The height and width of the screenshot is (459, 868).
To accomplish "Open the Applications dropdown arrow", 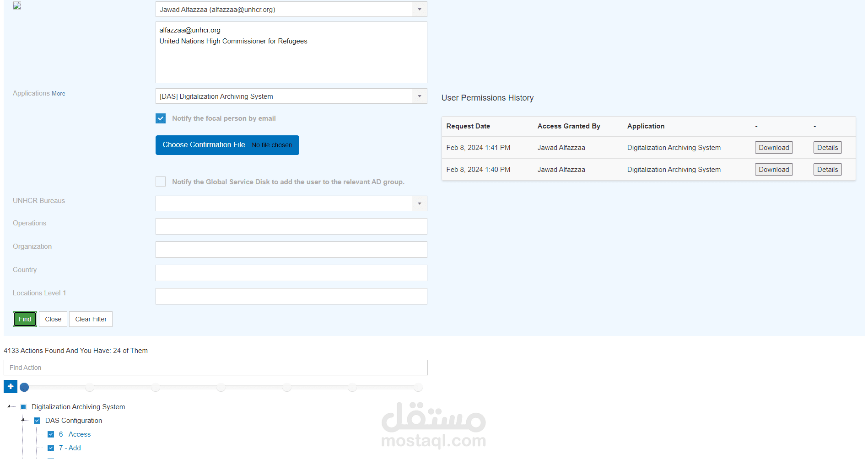I will [x=420, y=96].
